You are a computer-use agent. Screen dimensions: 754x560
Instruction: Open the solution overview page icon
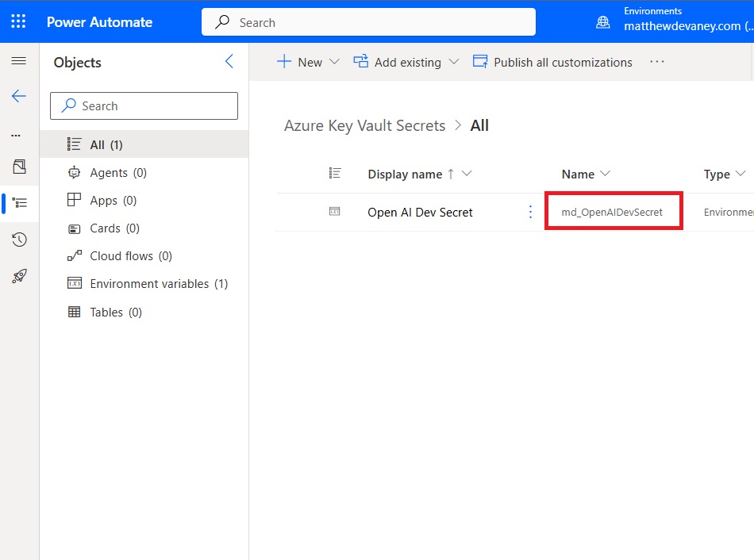point(19,167)
